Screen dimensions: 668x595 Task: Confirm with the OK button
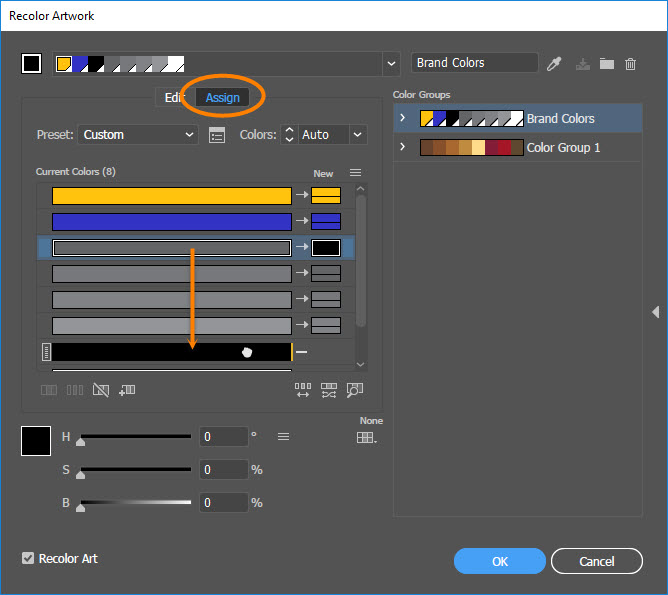click(500, 561)
